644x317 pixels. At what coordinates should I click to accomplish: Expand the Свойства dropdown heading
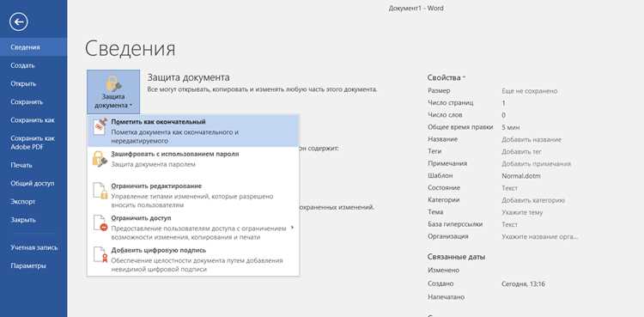447,77
